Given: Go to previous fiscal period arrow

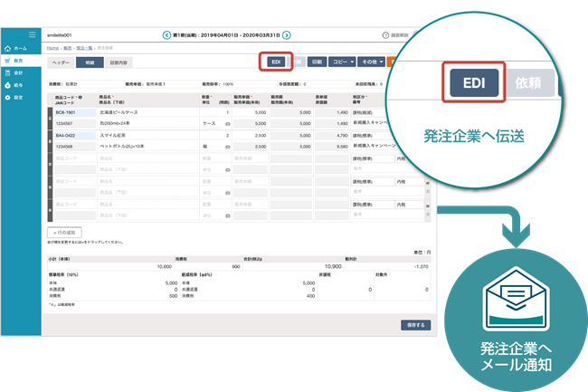Looking at the screenshot, I should (166, 35).
